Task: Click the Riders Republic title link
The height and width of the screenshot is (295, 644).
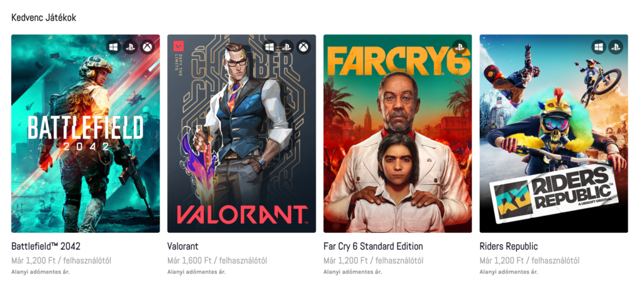Action: tap(508, 247)
